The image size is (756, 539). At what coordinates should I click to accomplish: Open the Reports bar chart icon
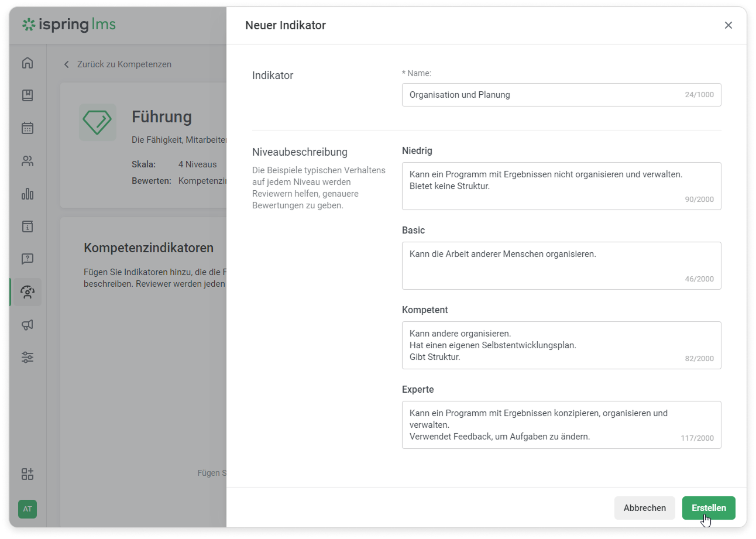coord(28,194)
